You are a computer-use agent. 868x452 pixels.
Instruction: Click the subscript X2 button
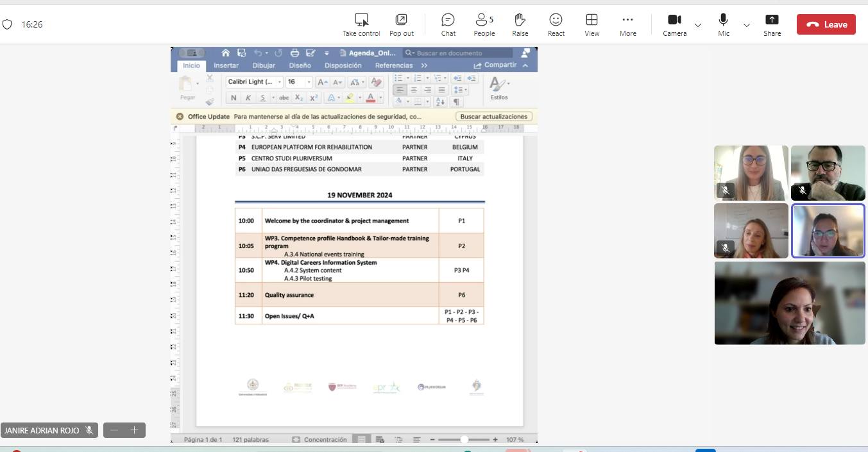pyautogui.click(x=299, y=98)
